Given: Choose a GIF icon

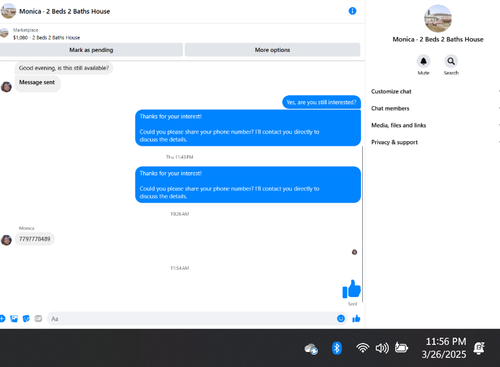Looking at the screenshot, I should [38, 319].
